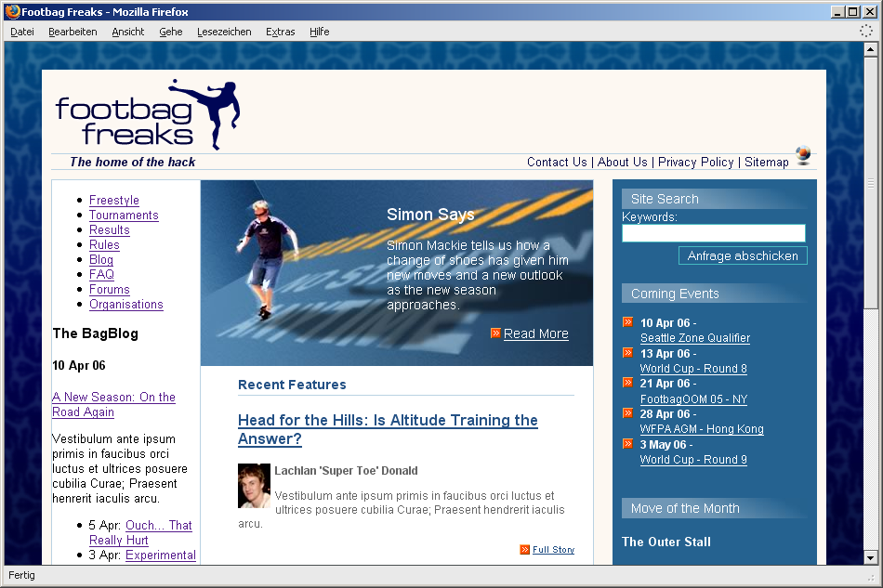
Task: Click The home of the hack tagline
Action: 132,162
